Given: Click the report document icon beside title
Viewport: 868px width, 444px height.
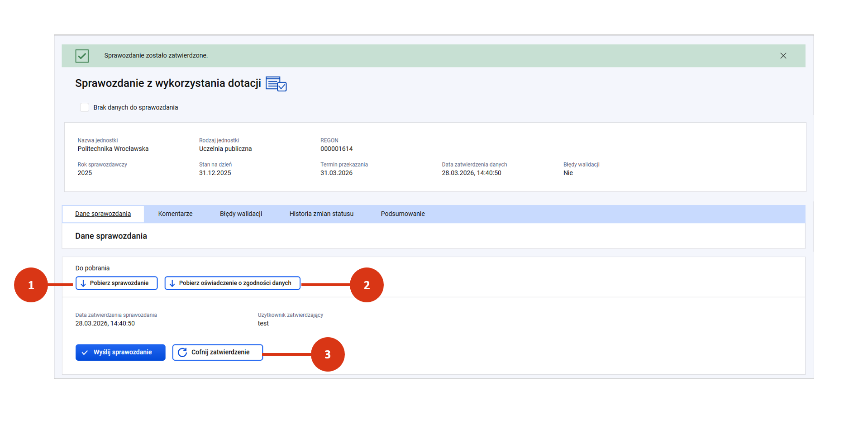Looking at the screenshot, I should [x=276, y=84].
